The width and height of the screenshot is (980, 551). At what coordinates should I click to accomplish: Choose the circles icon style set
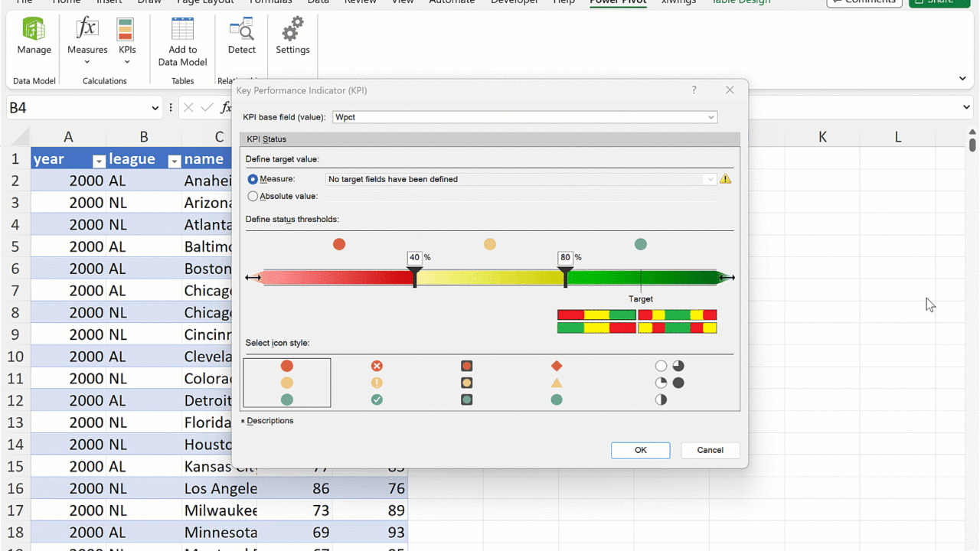click(x=287, y=383)
